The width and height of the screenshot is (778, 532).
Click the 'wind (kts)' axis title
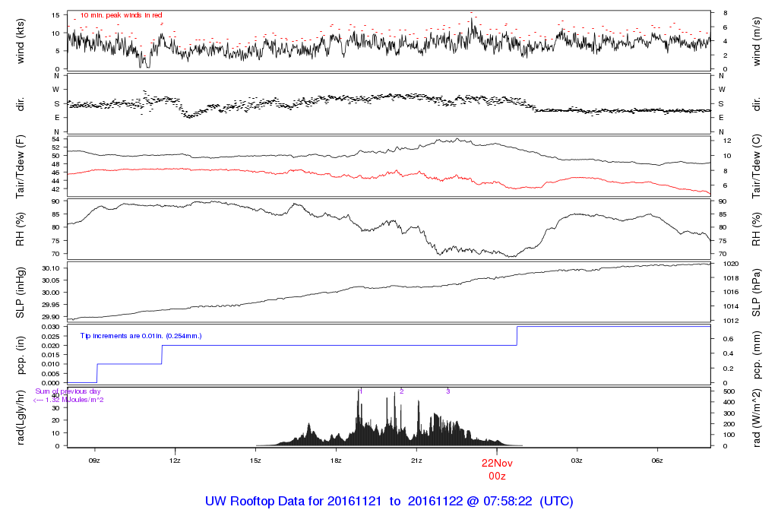pos(20,41)
